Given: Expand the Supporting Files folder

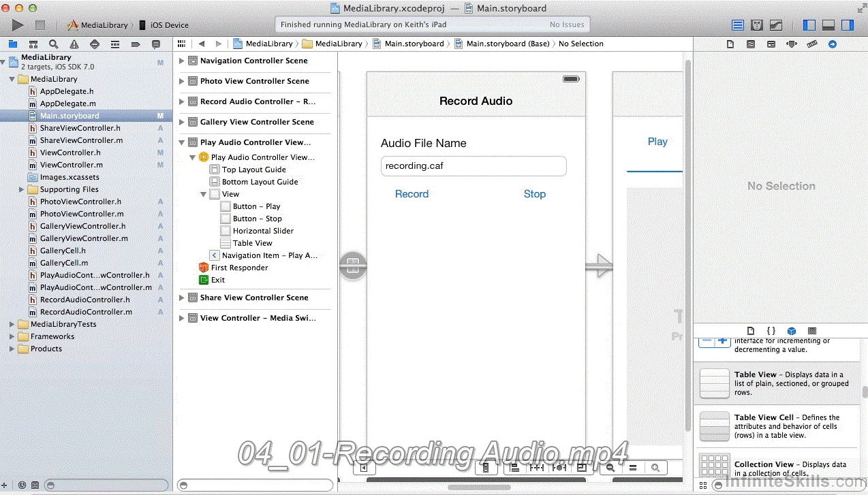Looking at the screenshot, I should (x=22, y=189).
